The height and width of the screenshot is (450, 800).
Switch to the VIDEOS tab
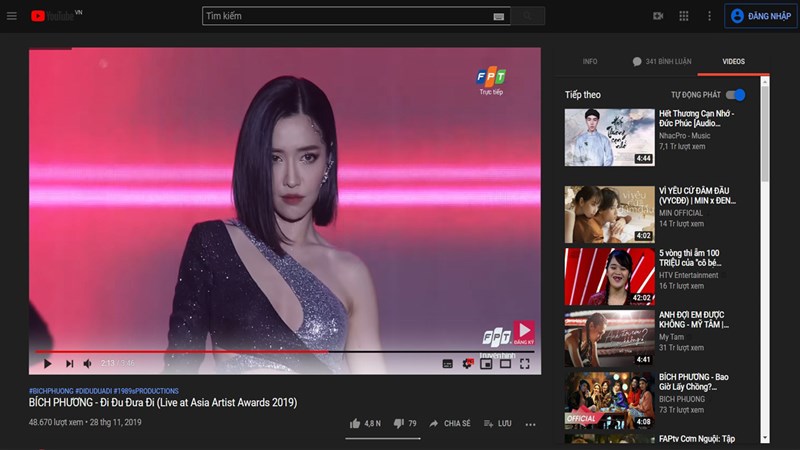pos(733,61)
